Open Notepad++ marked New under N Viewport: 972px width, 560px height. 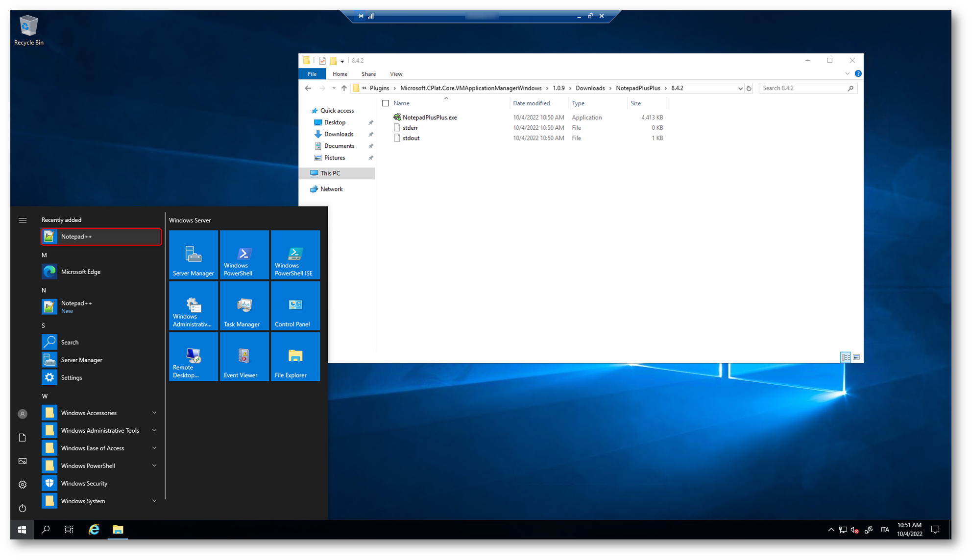pyautogui.click(x=101, y=307)
